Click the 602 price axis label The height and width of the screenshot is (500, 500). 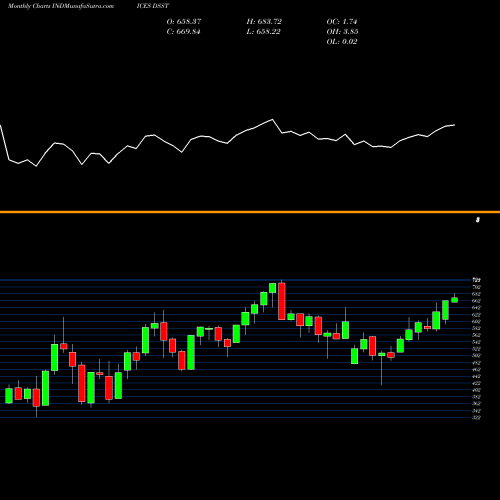(x=477, y=321)
